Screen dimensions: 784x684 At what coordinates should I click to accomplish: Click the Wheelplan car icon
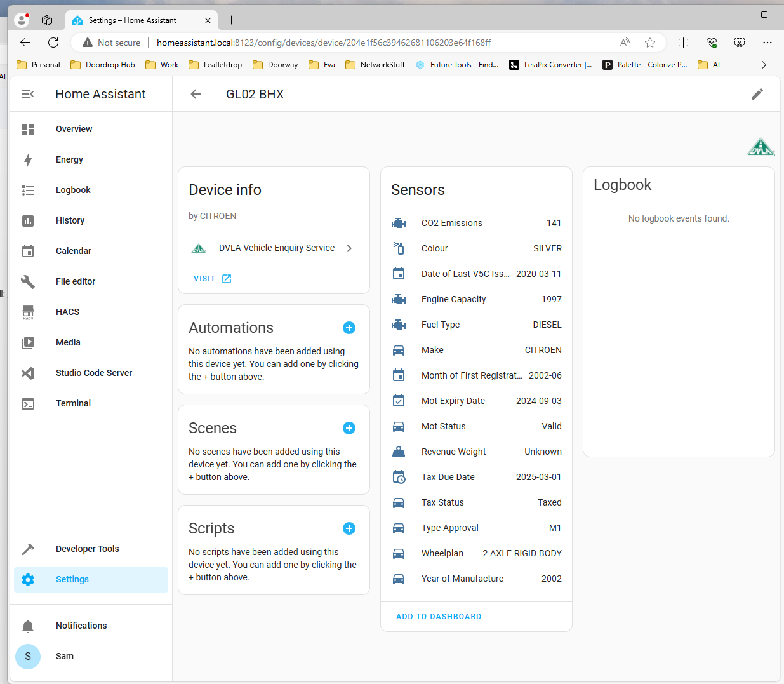point(399,553)
